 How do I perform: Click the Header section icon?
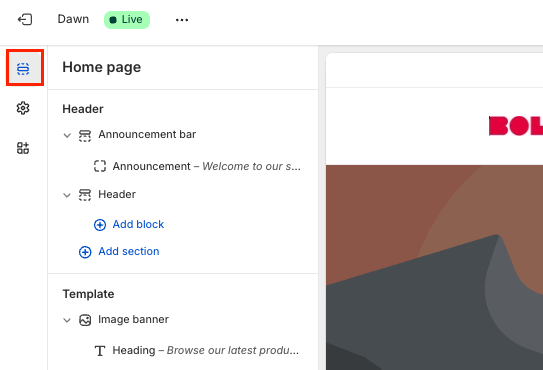click(85, 195)
